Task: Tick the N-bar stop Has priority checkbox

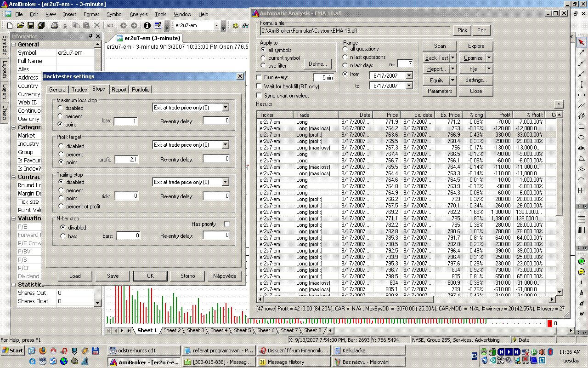Action: click(x=227, y=224)
